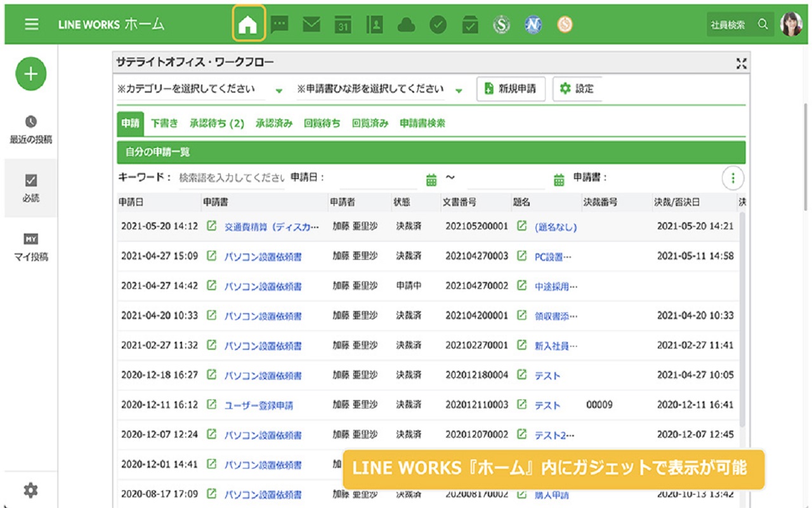812x508 pixels.
Task: Open the テスト2… title link
Action: (554, 436)
